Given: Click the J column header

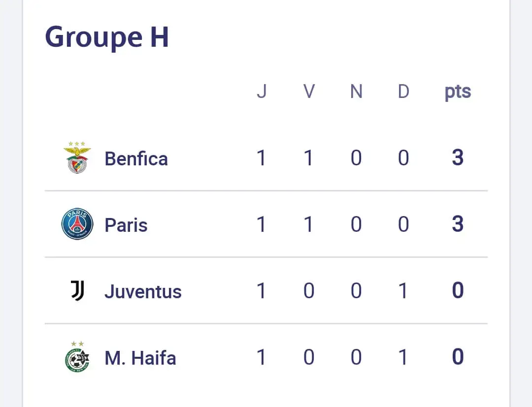Looking at the screenshot, I should coord(262,92).
